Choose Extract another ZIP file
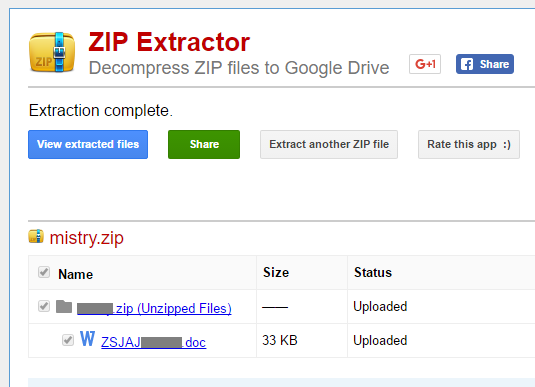The height and width of the screenshot is (387, 535). [x=329, y=144]
